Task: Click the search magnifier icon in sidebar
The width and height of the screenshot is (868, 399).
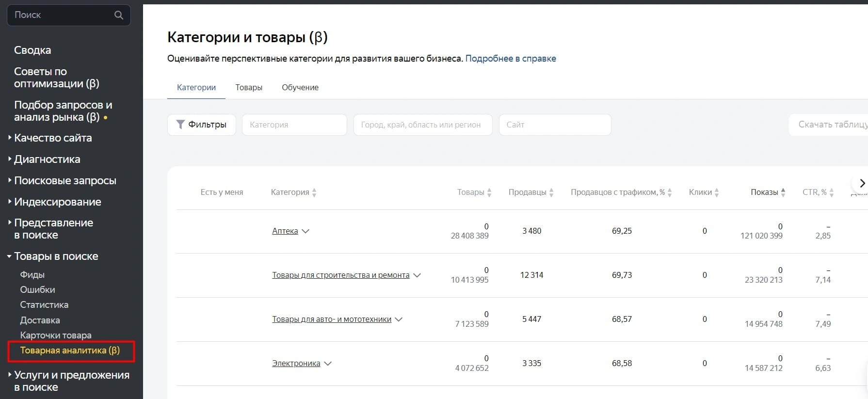Action: pos(118,15)
